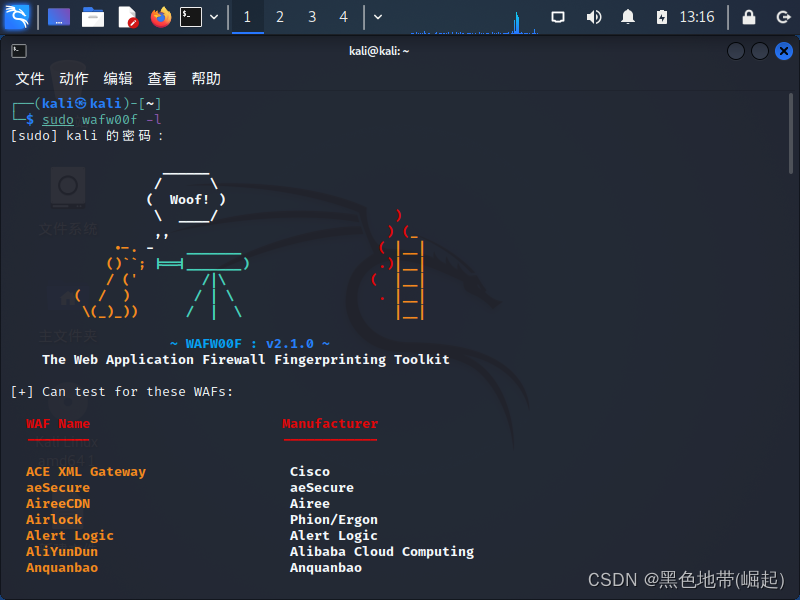Minimize the terminal window

click(736, 51)
